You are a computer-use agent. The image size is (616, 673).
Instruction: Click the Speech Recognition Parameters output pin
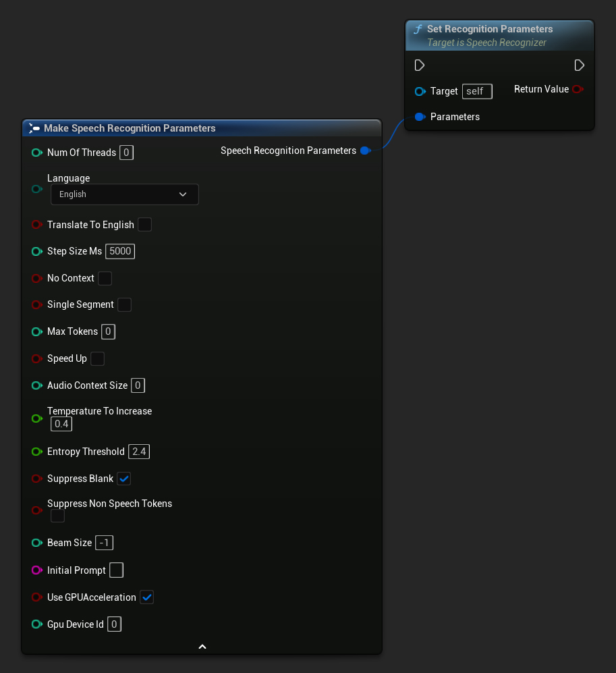365,151
